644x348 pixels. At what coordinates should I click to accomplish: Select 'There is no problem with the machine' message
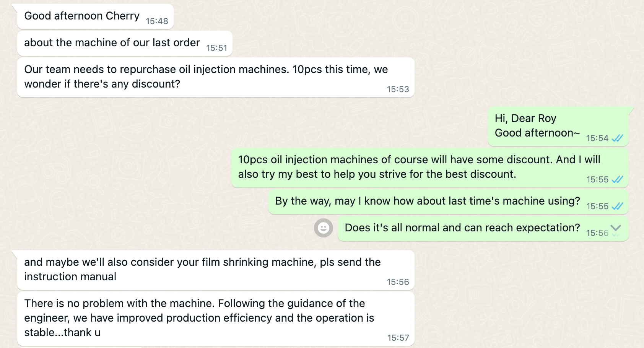(x=216, y=319)
